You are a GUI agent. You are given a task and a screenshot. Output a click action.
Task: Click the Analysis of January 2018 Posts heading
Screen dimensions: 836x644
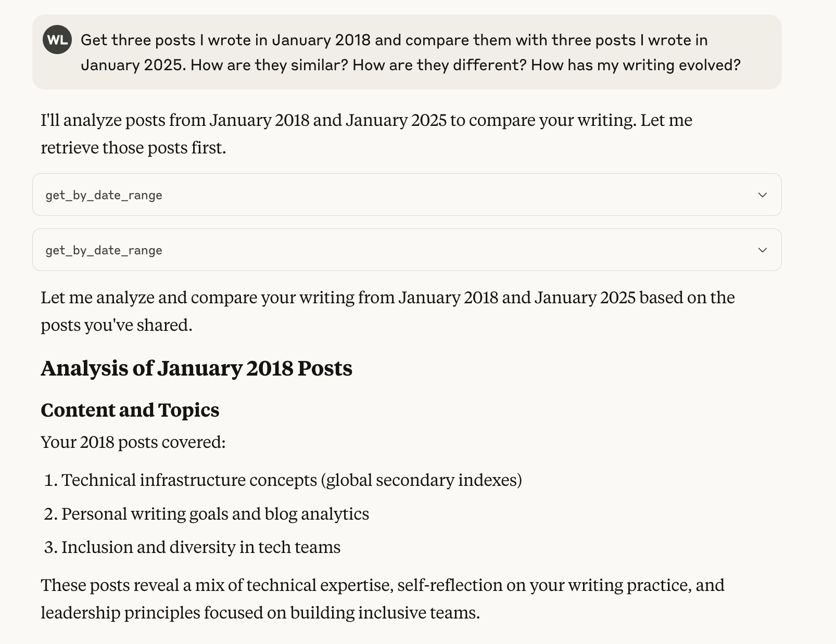197,368
